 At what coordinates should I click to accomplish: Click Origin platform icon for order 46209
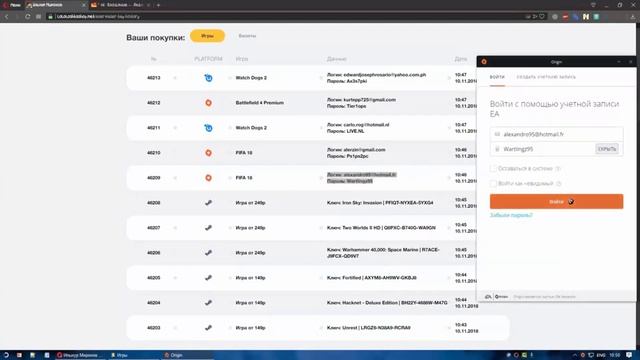208,178
